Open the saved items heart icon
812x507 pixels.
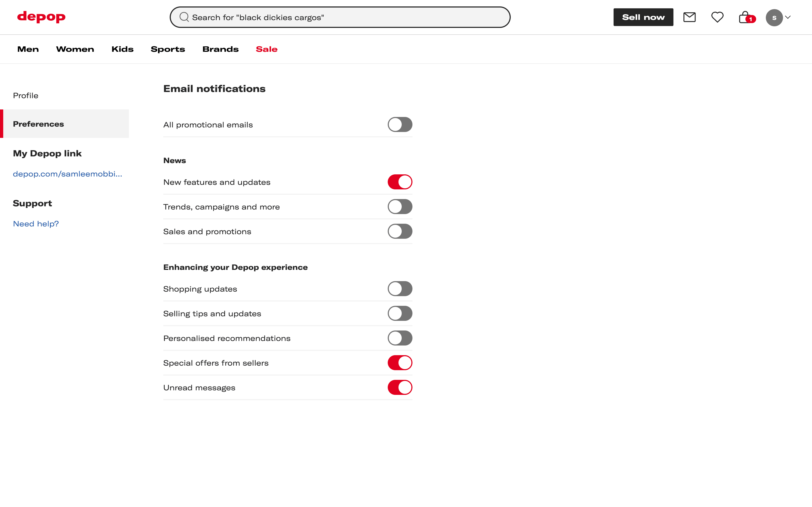[x=717, y=17]
